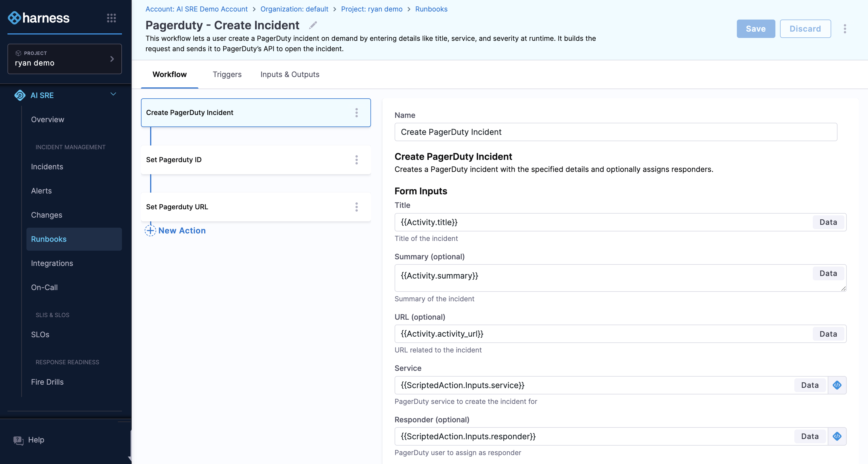The image size is (868, 464).
Task: Click the "INCIDENT MANAGEMENT" sidebar section label
Action: click(x=70, y=147)
